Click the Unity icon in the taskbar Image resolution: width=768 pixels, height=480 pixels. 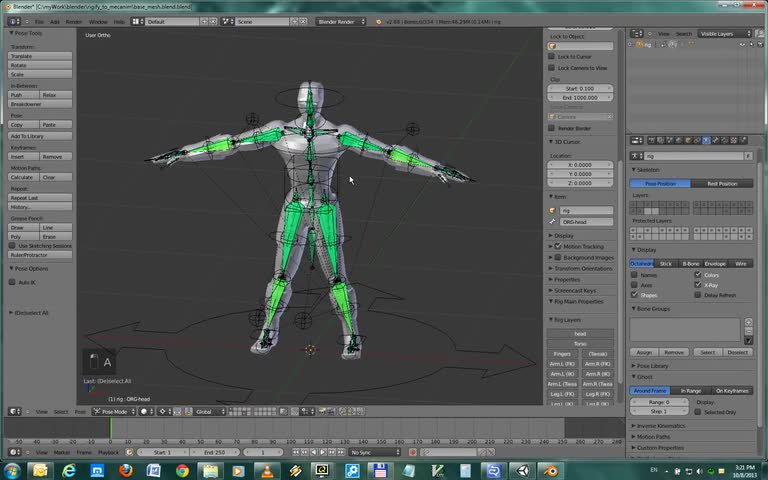pyautogui.click(x=520, y=470)
